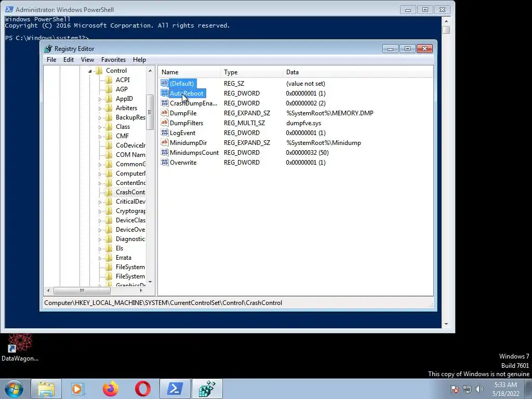Select the CrashControl key folder icon
The height and width of the screenshot is (399, 532).
pos(109,192)
